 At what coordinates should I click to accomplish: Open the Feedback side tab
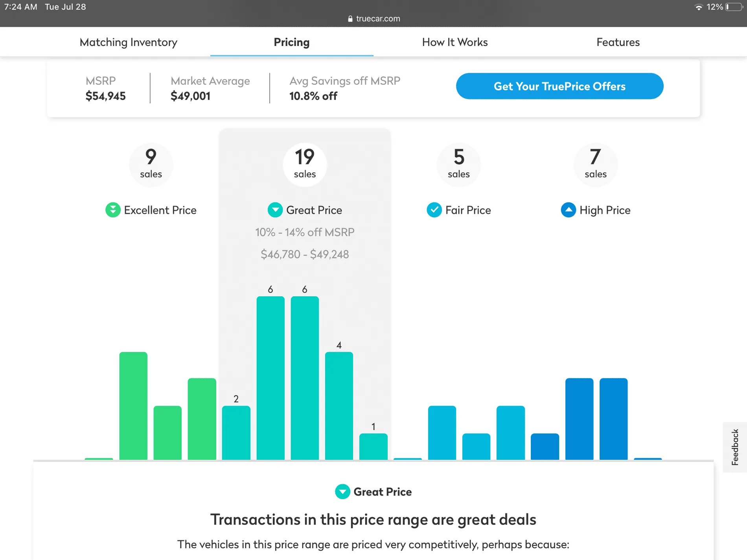[x=735, y=447]
